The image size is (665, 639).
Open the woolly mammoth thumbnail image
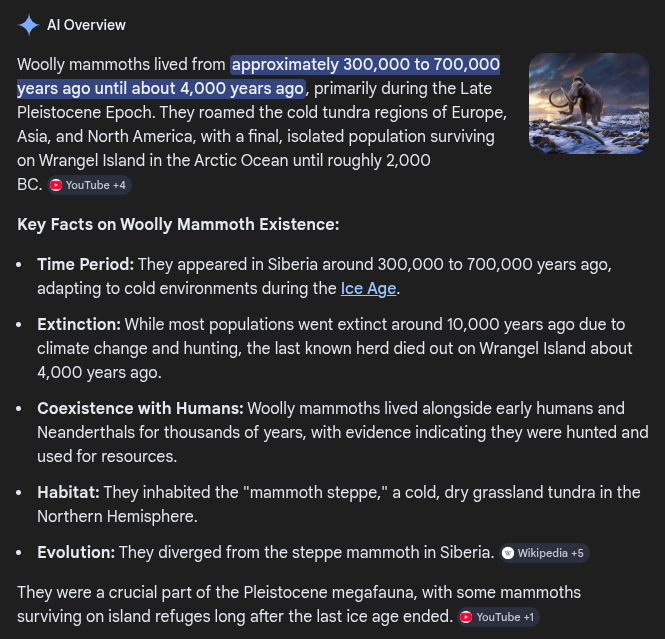(589, 104)
